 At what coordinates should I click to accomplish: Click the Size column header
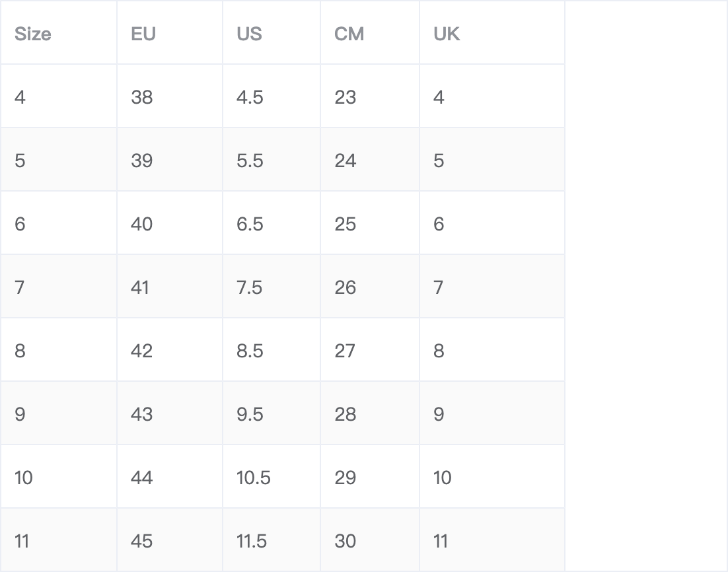click(x=59, y=32)
